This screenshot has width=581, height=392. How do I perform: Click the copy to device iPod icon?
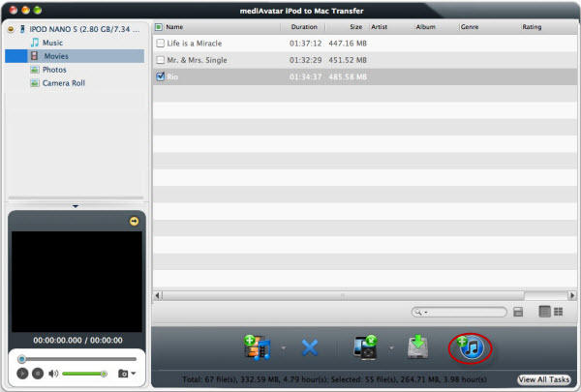point(365,347)
